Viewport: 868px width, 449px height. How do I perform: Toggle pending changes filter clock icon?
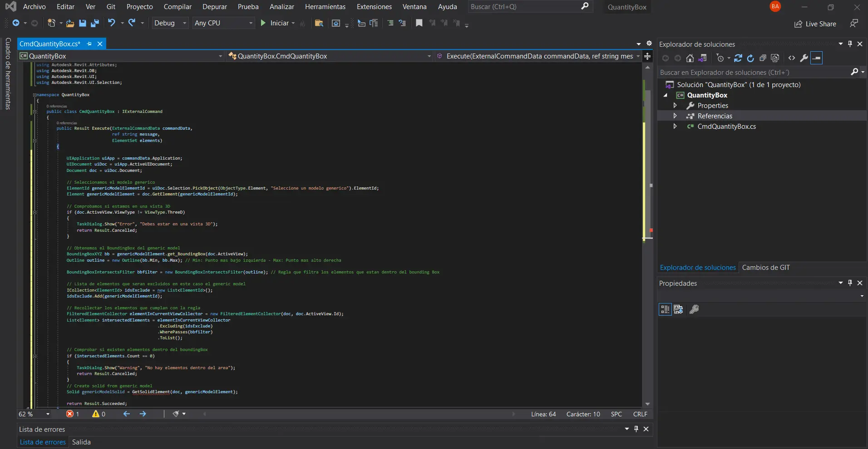[720, 58]
